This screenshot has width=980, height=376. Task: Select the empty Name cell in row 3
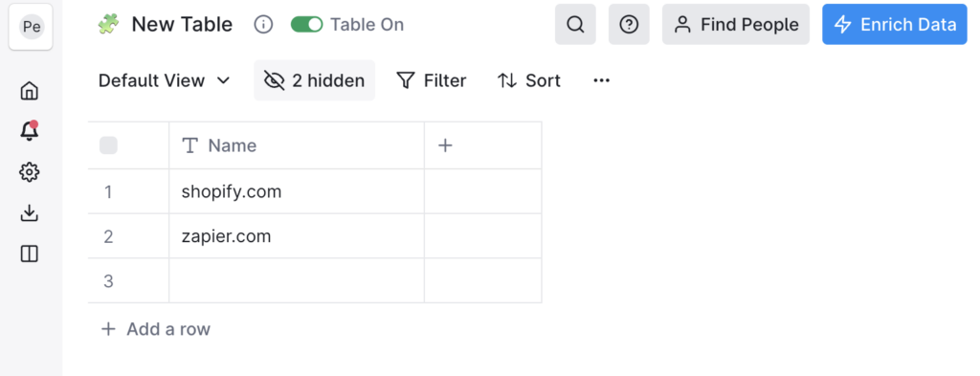297,281
